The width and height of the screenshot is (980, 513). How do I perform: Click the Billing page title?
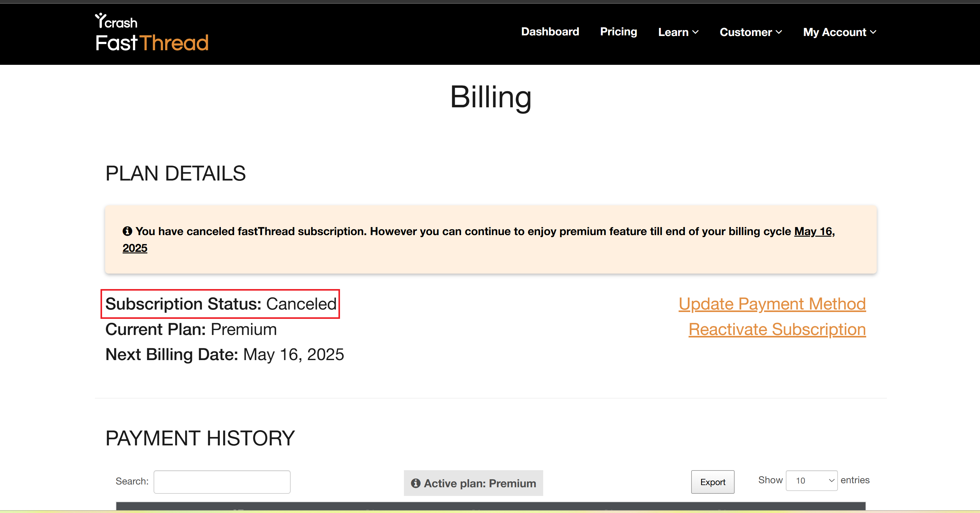[x=490, y=97]
